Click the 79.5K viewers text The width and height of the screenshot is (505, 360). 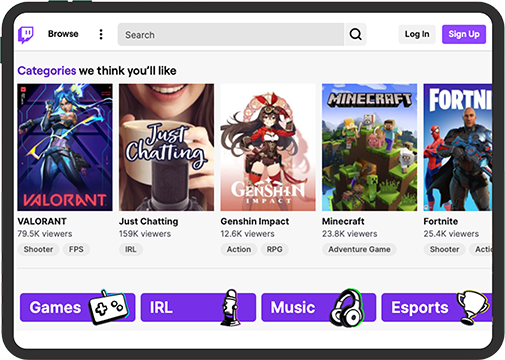click(x=45, y=234)
